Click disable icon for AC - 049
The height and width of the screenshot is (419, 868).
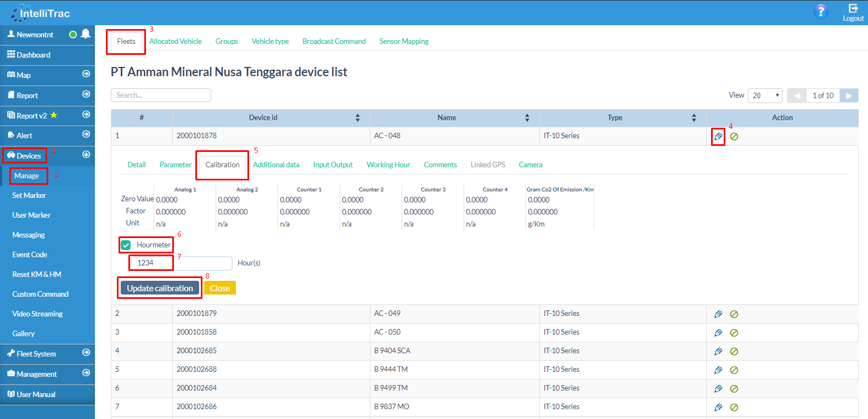point(734,314)
